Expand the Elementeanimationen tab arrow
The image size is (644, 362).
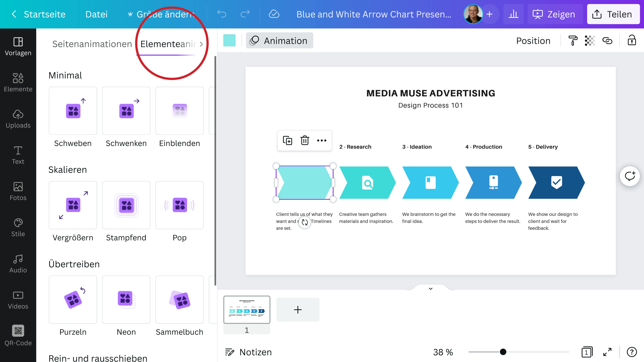pyautogui.click(x=201, y=44)
